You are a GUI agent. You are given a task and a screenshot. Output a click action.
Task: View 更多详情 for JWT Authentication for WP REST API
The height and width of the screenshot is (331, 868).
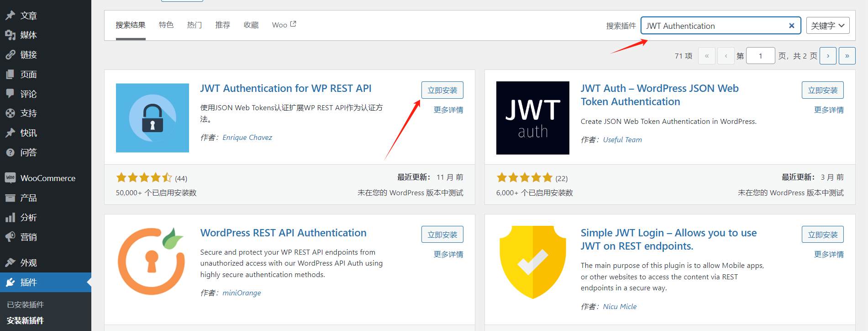coord(448,110)
